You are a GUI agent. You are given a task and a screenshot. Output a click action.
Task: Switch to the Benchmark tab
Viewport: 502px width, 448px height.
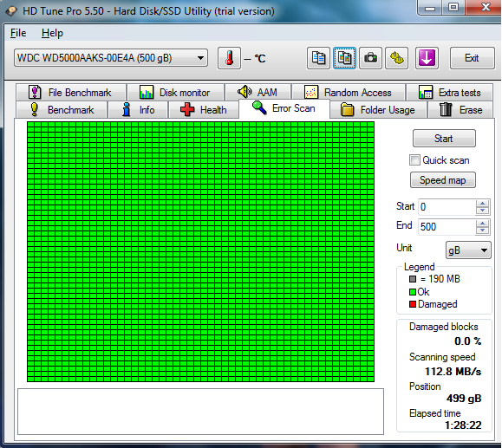tap(62, 110)
